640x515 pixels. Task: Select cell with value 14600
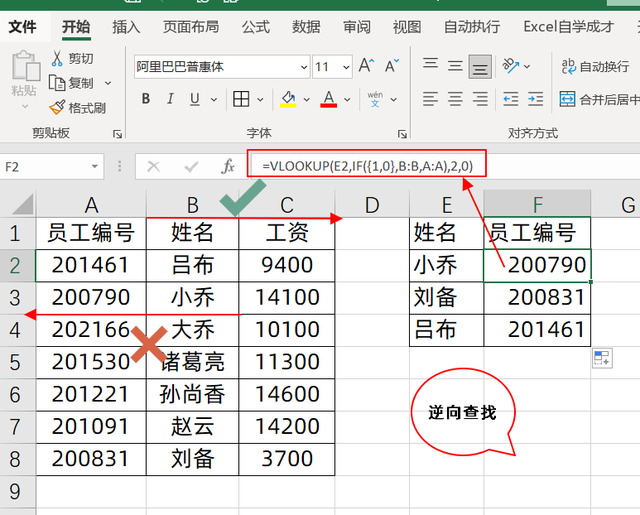(x=287, y=395)
